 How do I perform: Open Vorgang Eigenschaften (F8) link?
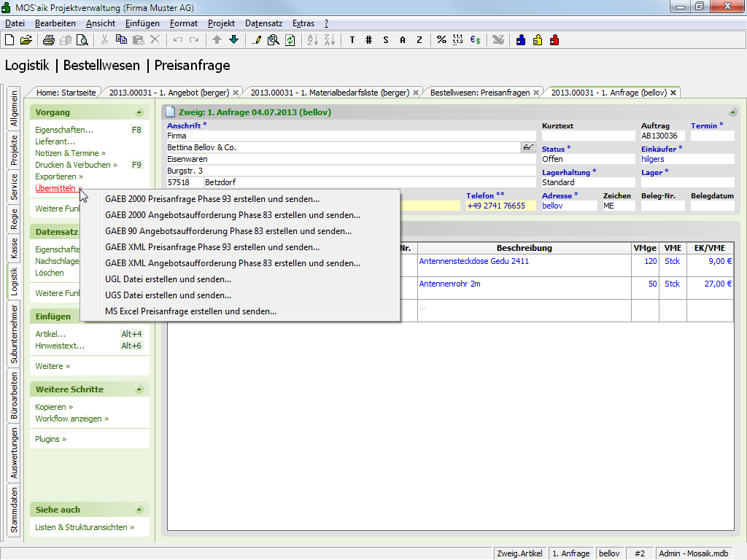tap(64, 130)
